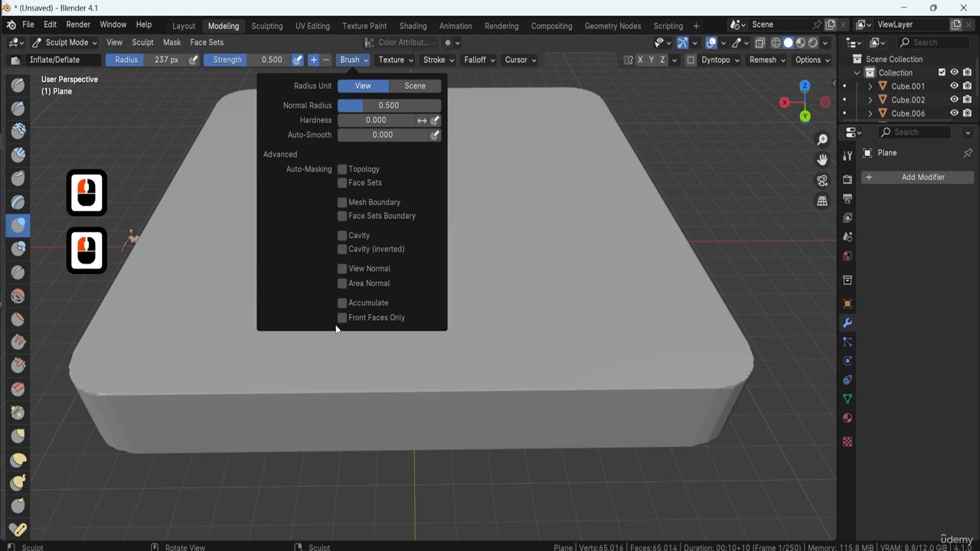This screenshot has height=551, width=980.
Task: Expand Cube.002 in the outliner
Action: tap(871, 100)
